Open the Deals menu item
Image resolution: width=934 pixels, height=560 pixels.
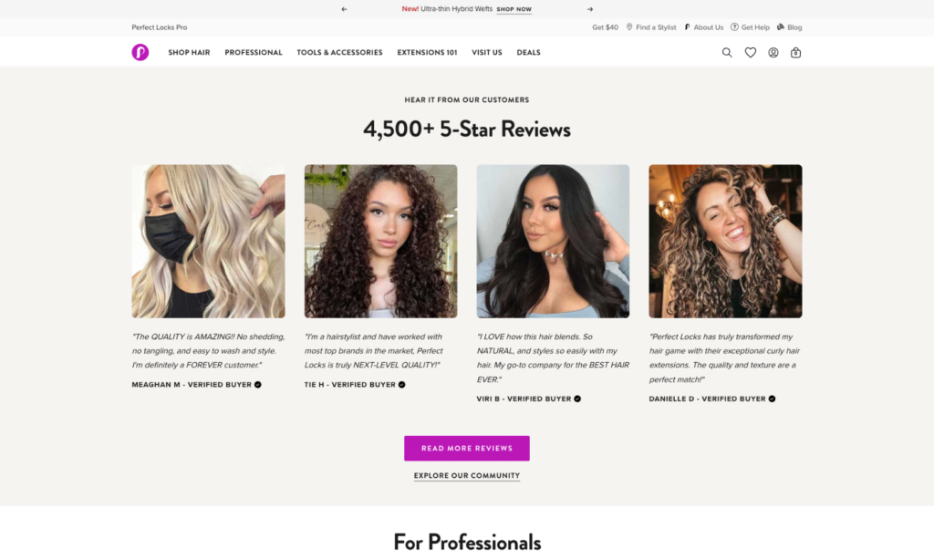click(x=528, y=52)
